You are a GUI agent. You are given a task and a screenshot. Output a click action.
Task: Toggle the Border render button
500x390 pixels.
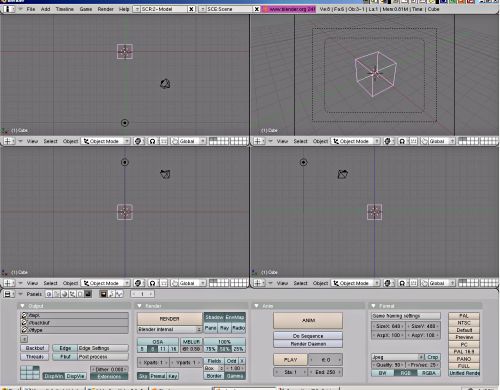pyautogui.click(x=214, y=376)
